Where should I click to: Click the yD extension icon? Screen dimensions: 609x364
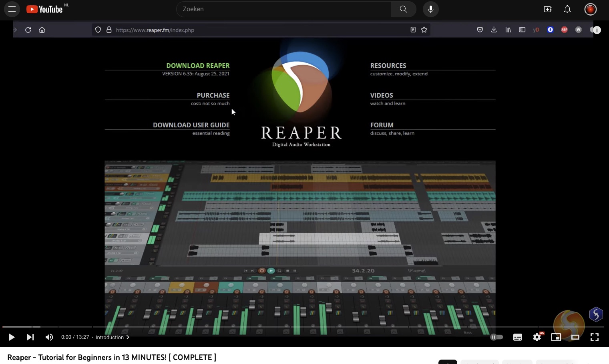pos(536,30)
